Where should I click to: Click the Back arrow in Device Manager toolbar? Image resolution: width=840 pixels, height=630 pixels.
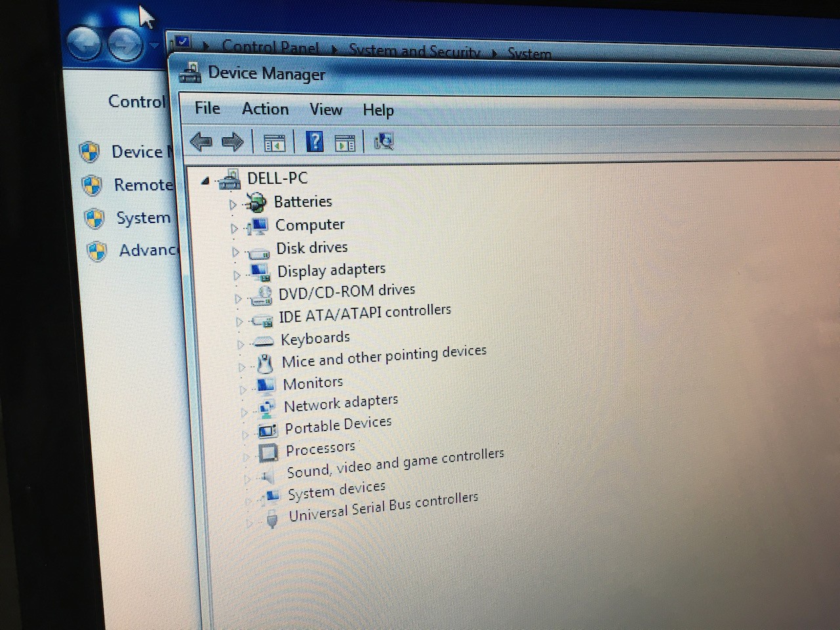tap(201, 141)
